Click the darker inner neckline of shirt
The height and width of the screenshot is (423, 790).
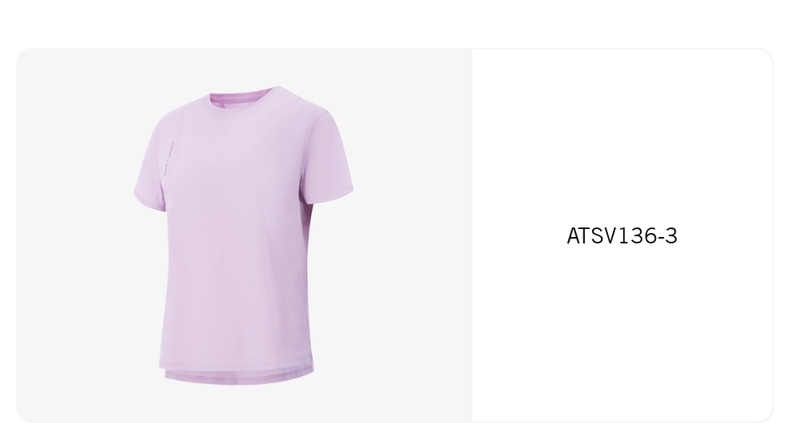pos(241,96)
